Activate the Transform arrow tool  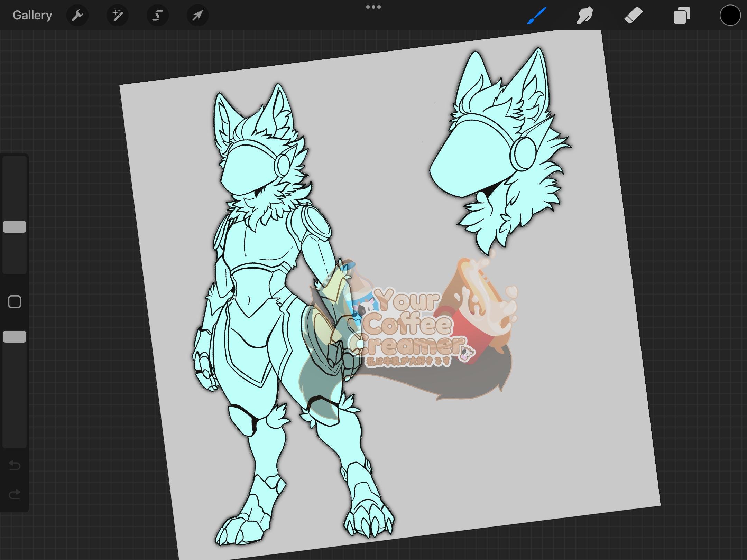click(x=198, y=15)
